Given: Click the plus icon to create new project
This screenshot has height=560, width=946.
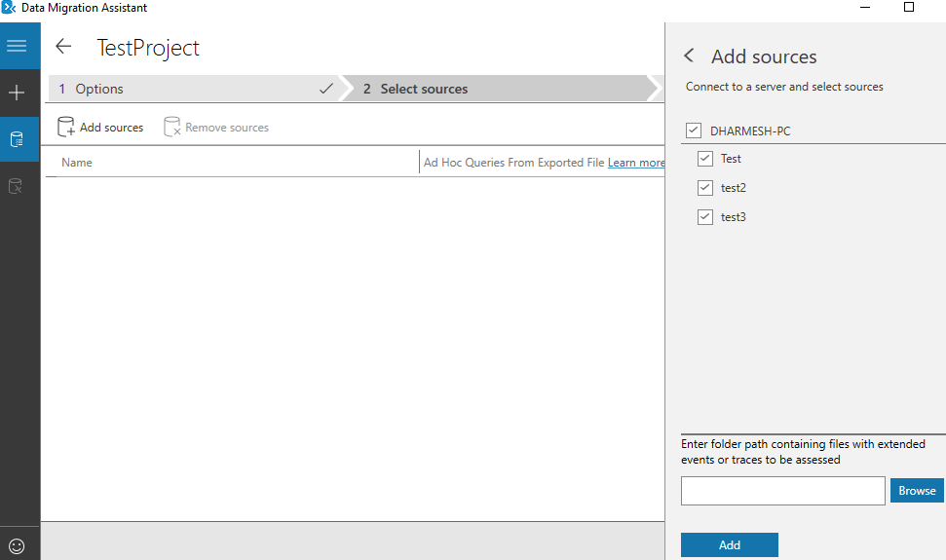Looking at the screenshot, I should [x=17, y=93].
